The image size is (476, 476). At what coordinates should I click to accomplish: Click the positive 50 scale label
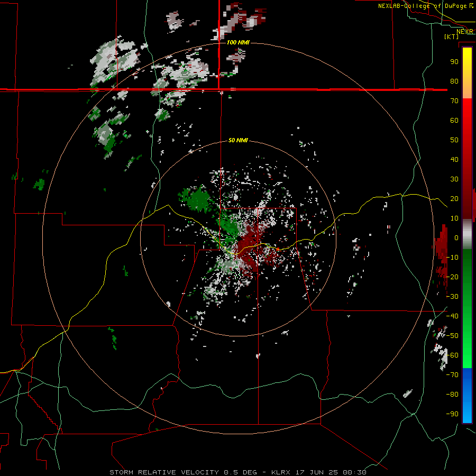click(x=454, y=140)
